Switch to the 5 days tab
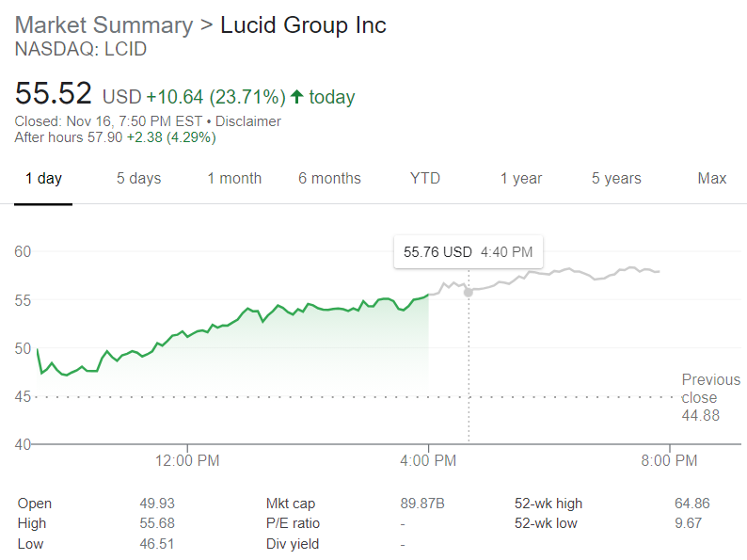Image resolution: width=747 pixels, height=560 pixels. coord(138,178)
